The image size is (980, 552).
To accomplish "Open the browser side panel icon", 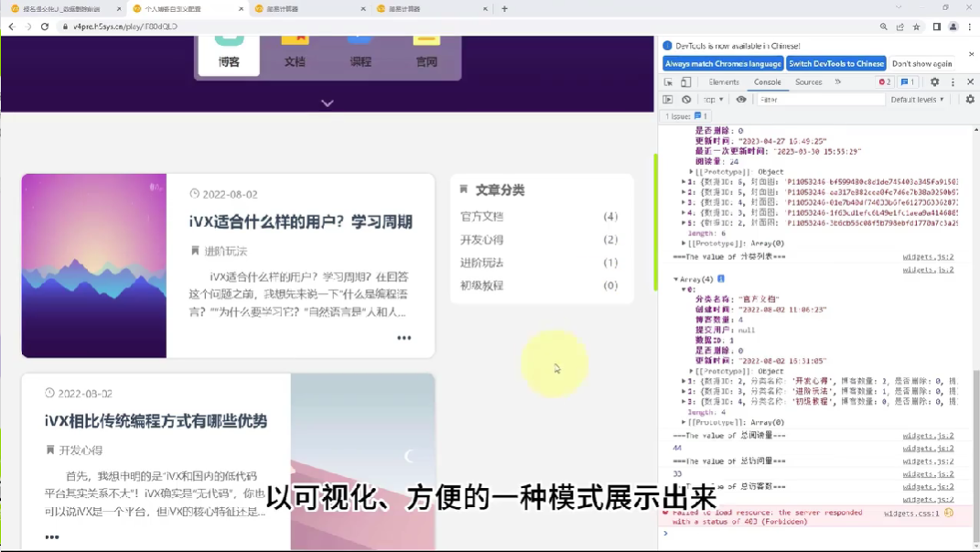I will 937,27.
